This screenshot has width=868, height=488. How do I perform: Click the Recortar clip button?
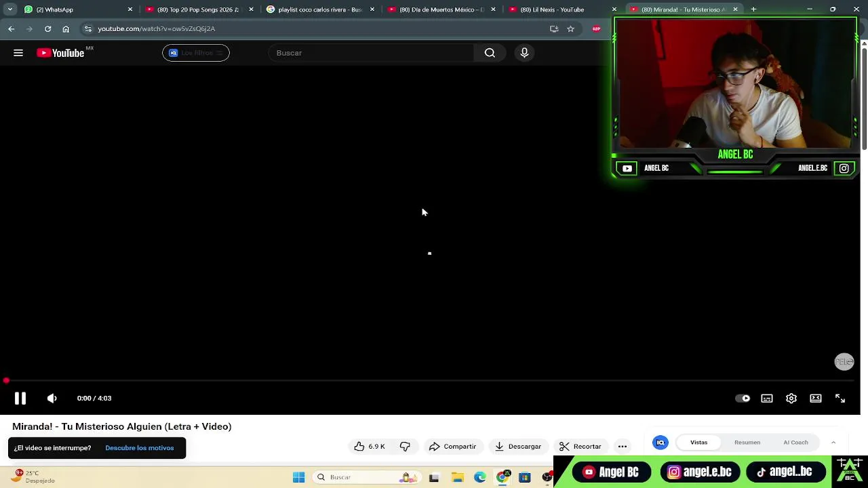pos(580,447)
